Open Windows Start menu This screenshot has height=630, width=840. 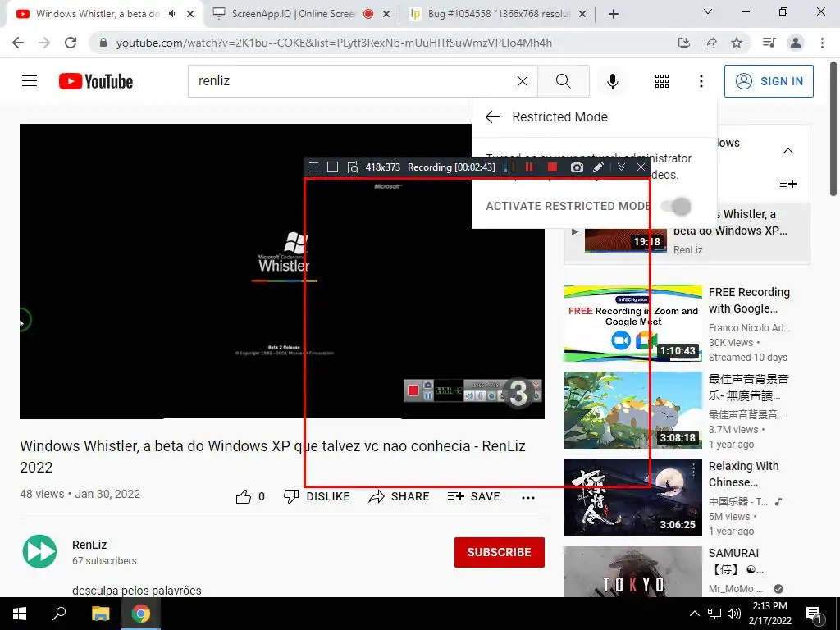tap(20, 614)
